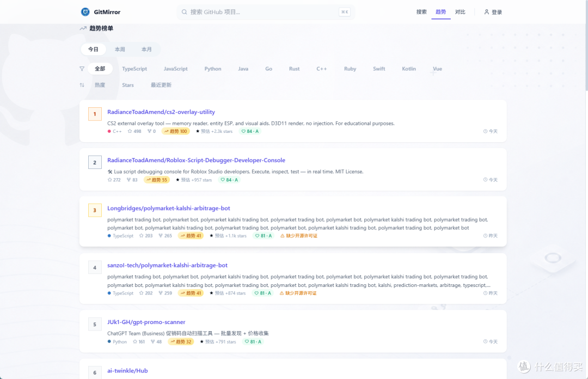The height and width of the screenshot is (379, 588).
Task: Sort the list by 最近更新
Action: (x=161, y=85)
